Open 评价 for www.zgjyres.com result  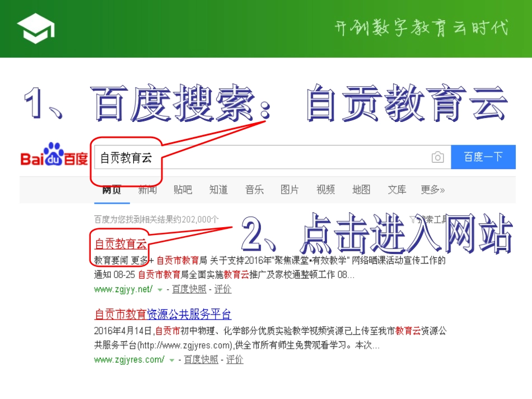(x=235, y=360)
